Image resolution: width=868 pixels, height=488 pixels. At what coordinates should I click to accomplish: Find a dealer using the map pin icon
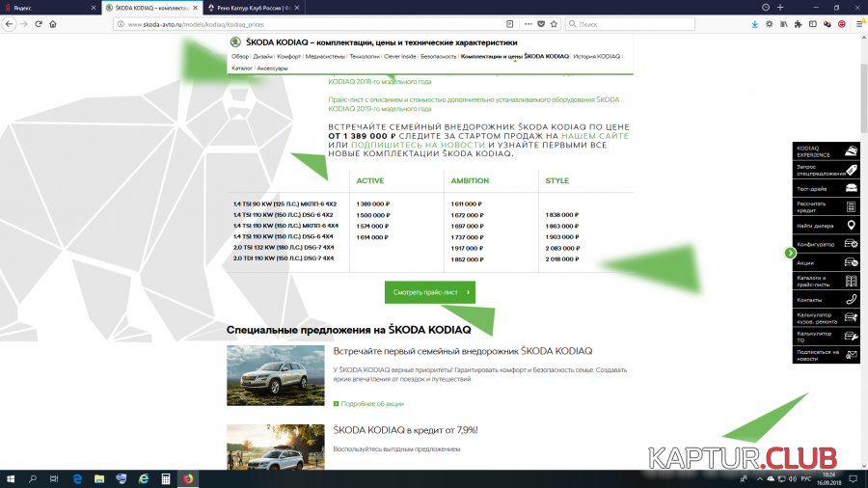point(851,225)
